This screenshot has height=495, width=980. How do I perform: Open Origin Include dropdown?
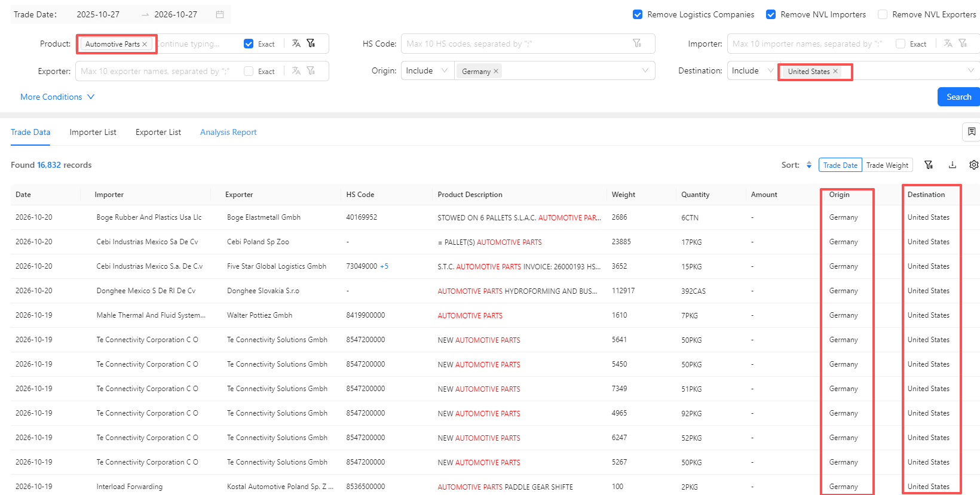pos(427,70)
